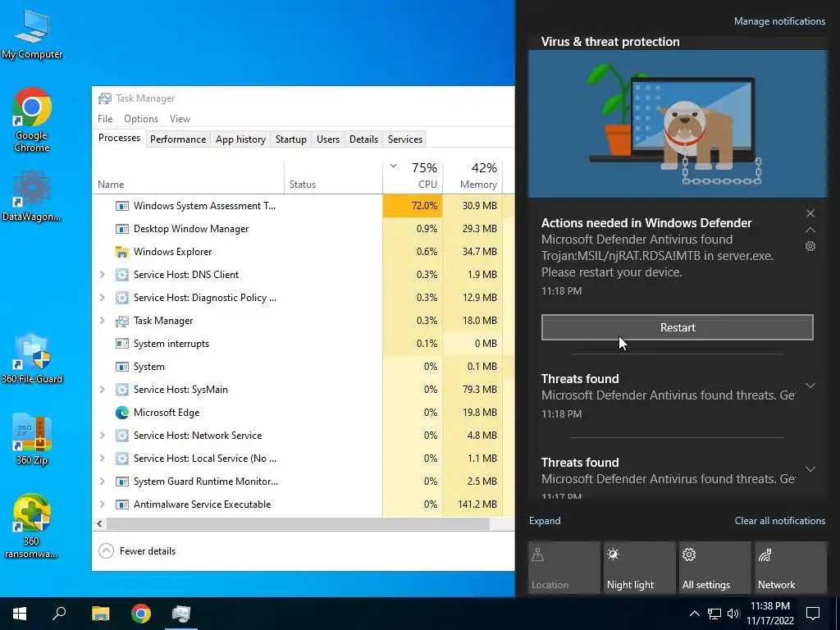Open Task Manager Options menu
This screenshot has height=630, width=840.
click(141, 119)
